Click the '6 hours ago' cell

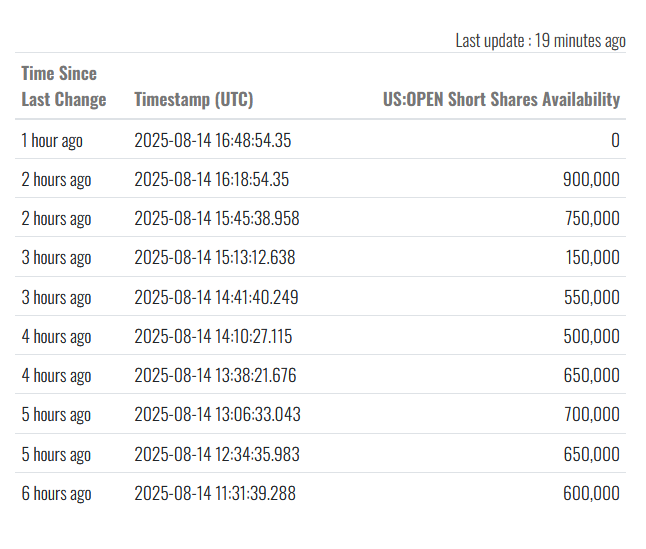(x=56, y=493)
